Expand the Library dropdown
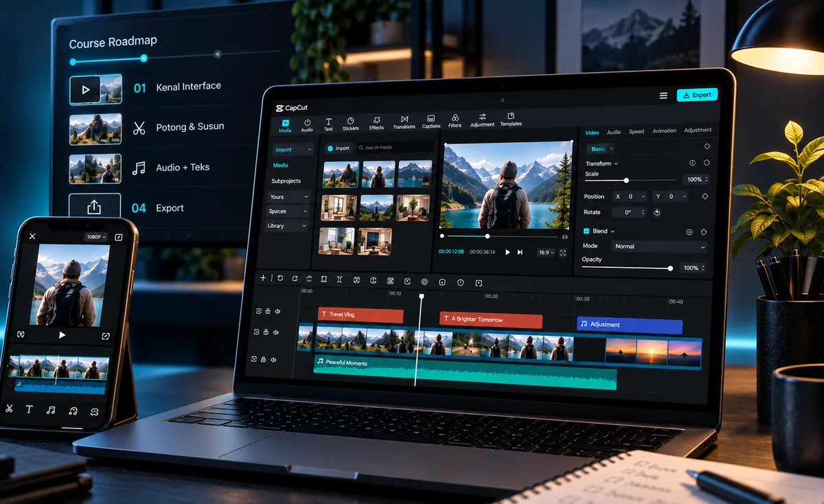Screen dimensions: 824x504 point(286,226)
